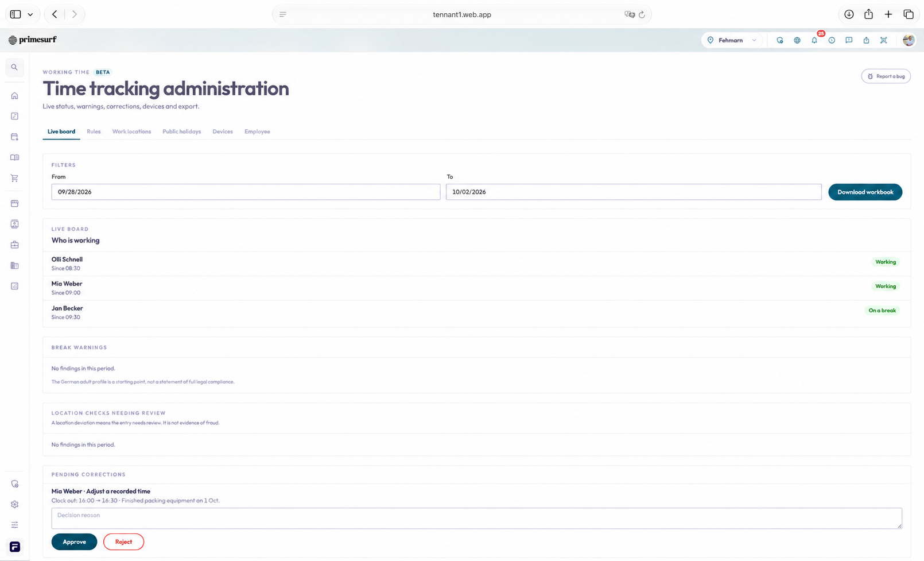Viewport: 924px width, 561px height.
Task: Open the search icon in sidebar
Action: pyautogui.click(x=15, y=67)
